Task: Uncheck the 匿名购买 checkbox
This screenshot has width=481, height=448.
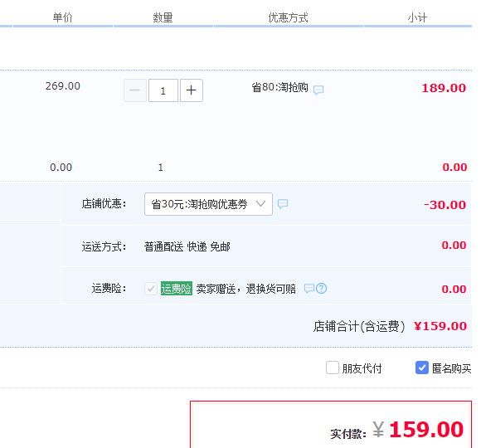Action: [x=422, y=368]
